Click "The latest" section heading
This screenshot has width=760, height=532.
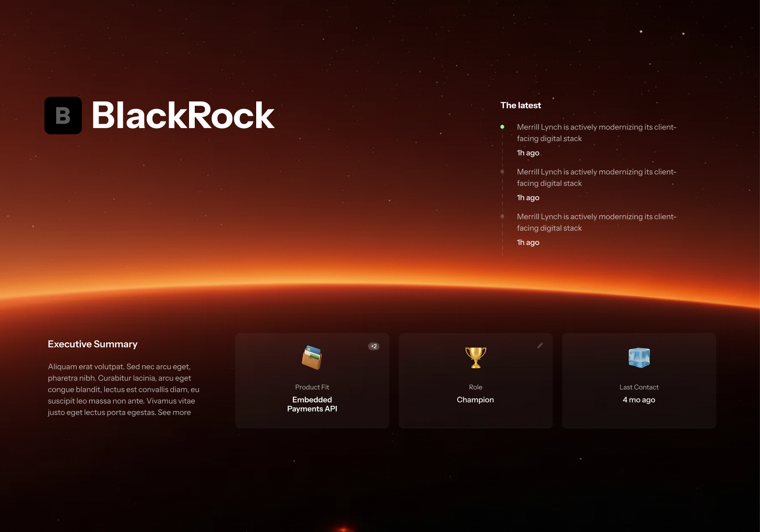click(520, 106)
